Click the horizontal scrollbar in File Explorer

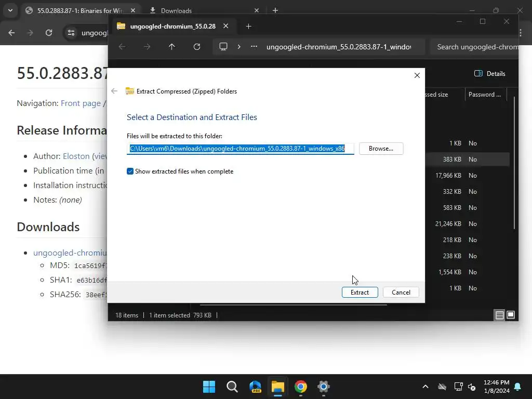click(x=294, y=304)
